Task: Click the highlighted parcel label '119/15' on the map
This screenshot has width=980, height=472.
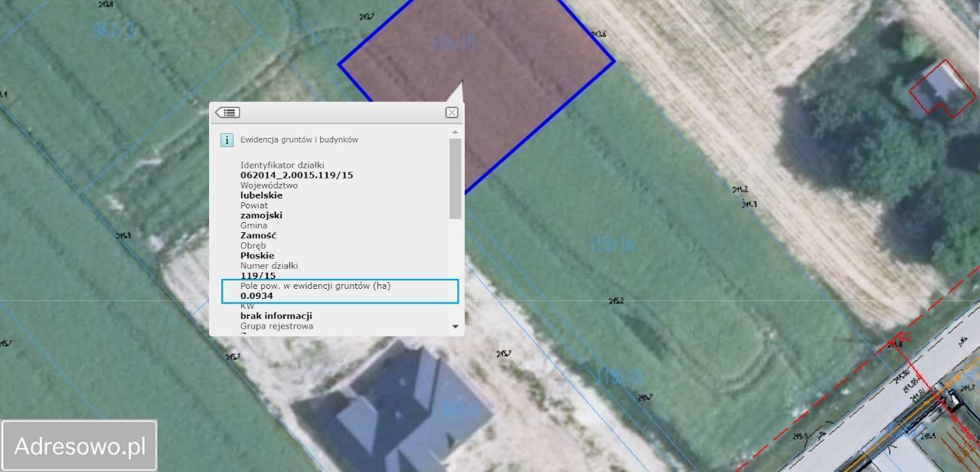Action: (452, 44)
